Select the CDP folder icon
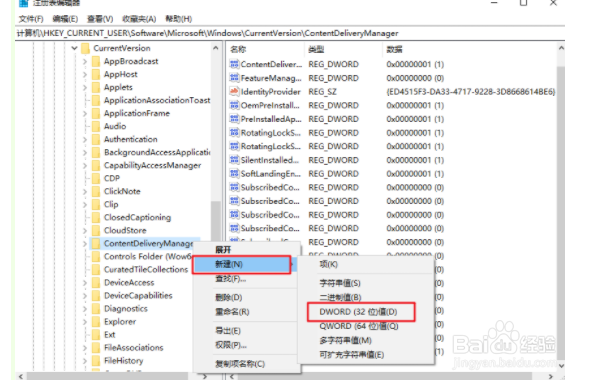 pyautogui.click(x=96, y=178)
